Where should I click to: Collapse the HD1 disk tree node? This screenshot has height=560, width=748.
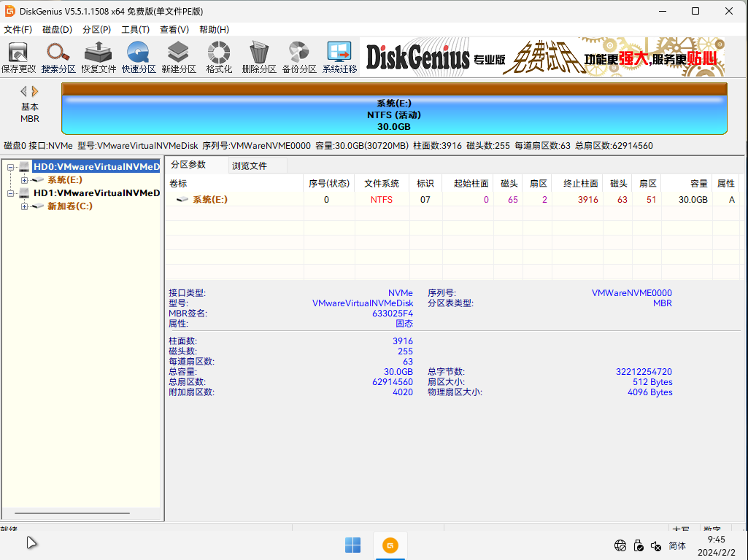pyautogui.click(x=10, y=193)
